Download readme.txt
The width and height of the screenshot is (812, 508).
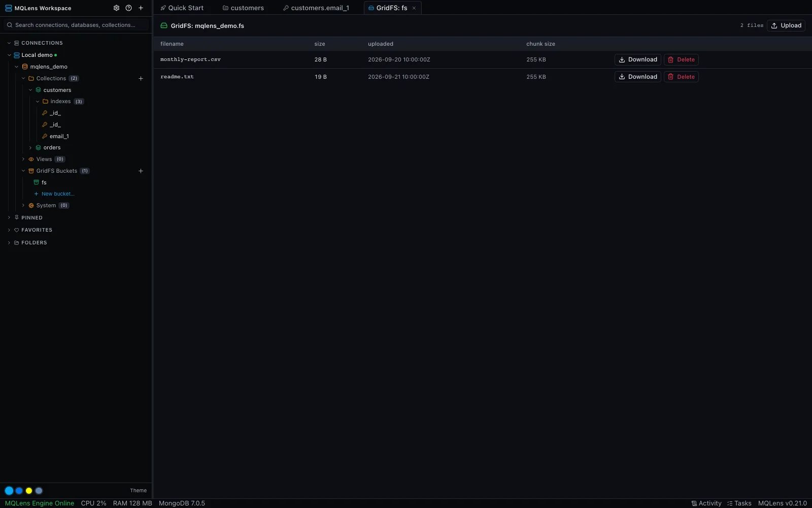click(x=638, y=77)
